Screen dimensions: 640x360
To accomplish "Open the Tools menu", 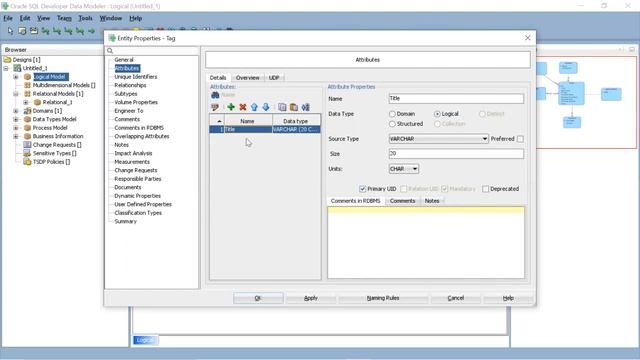I will pos(85,18).
